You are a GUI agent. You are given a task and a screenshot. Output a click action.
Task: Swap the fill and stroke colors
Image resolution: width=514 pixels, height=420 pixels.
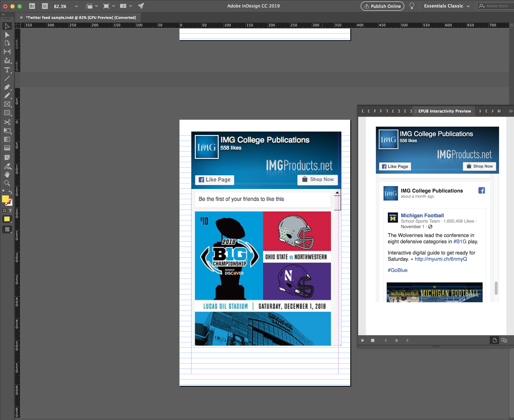pyautogui.click(x=10, y=192)
